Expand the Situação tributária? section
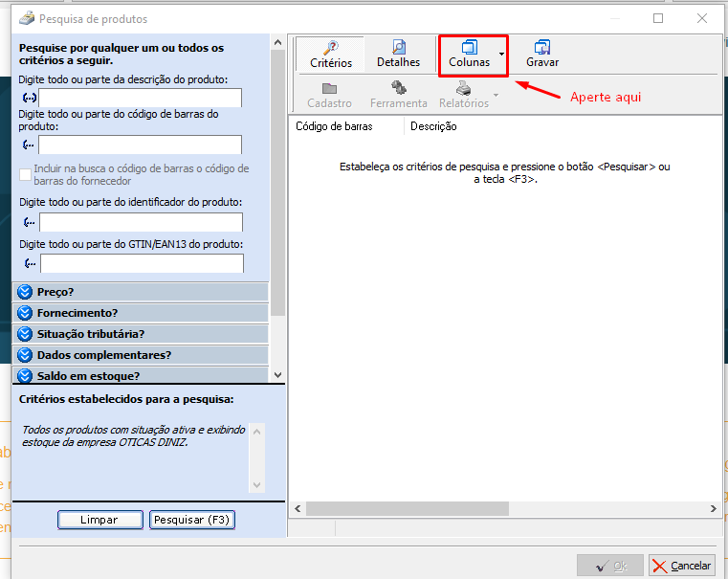The height and width of the screenshot is (579, 728). coord(141,334)
